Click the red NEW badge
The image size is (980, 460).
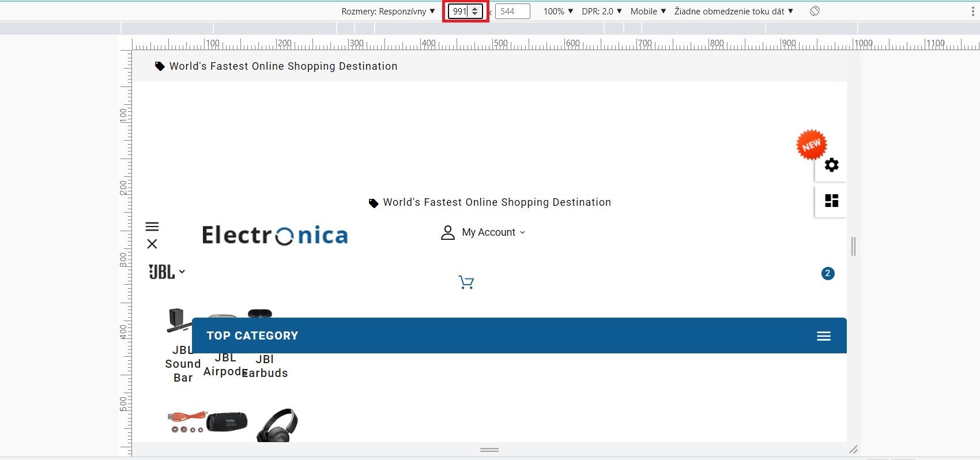[811, 145]
